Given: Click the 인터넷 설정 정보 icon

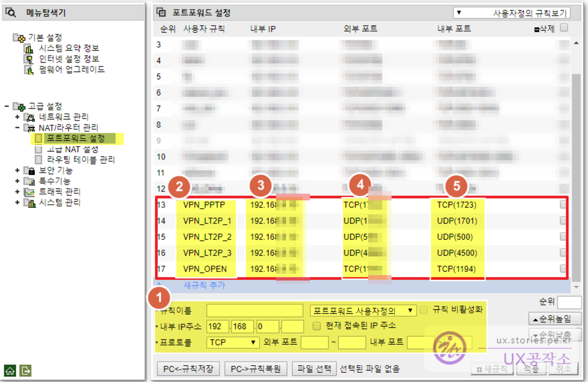Looking at the screenshot, I should pyautogui.click(x=30, y=59).
